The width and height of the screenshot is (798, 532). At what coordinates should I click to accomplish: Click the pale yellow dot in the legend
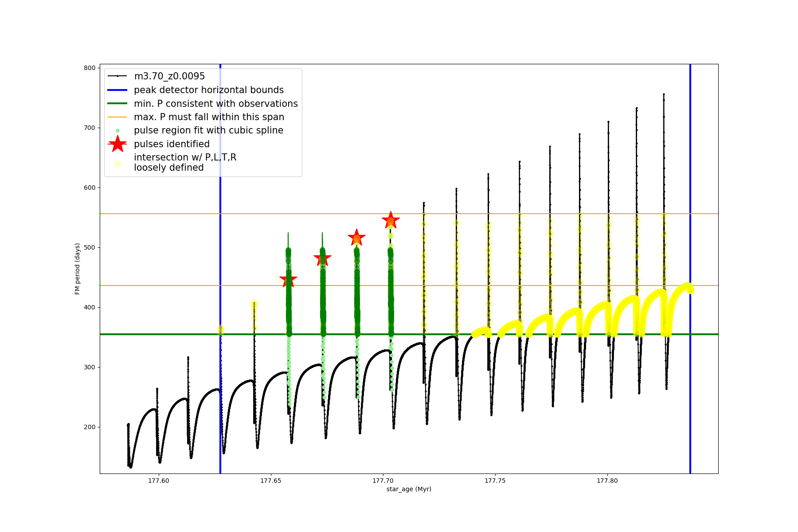(117, 164)
